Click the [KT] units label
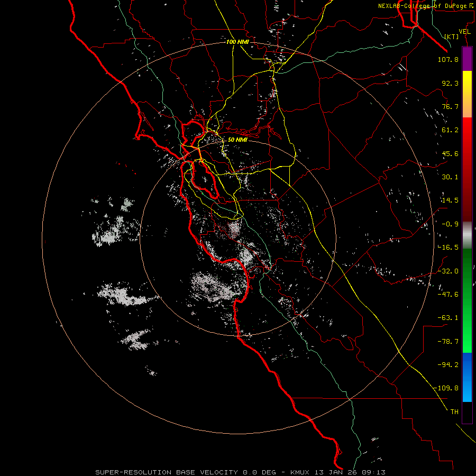476x476 pixels. point(452,36)
